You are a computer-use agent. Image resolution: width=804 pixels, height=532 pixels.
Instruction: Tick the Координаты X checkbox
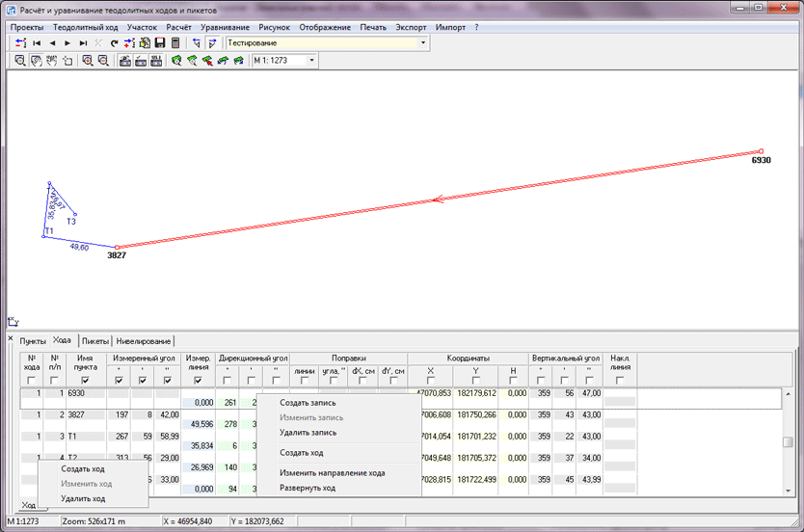(430, 381)
